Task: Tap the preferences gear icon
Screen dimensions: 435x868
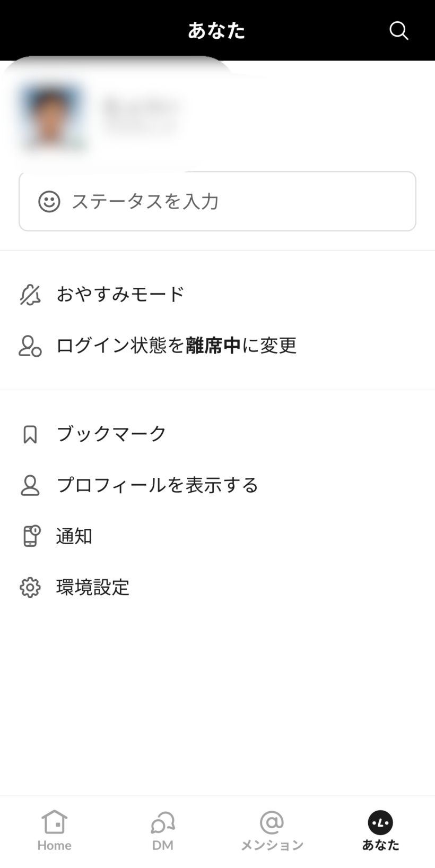Action: [30, 588]
